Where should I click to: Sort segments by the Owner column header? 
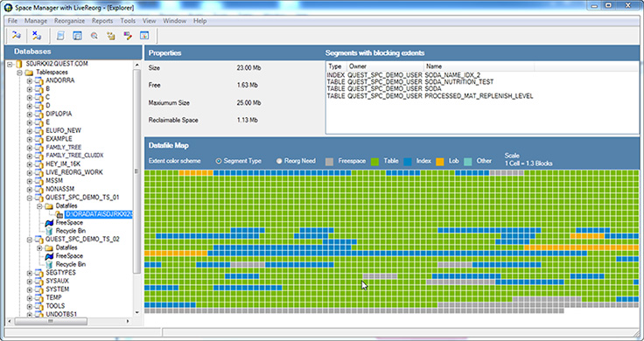tap(385, 66)
